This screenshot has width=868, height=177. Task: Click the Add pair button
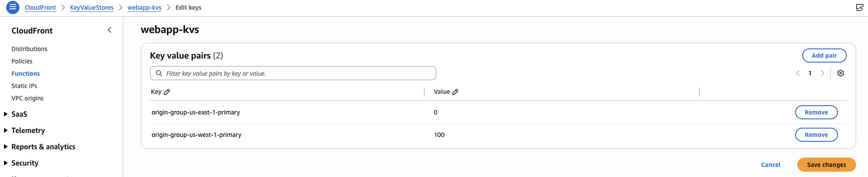[824, 55]
